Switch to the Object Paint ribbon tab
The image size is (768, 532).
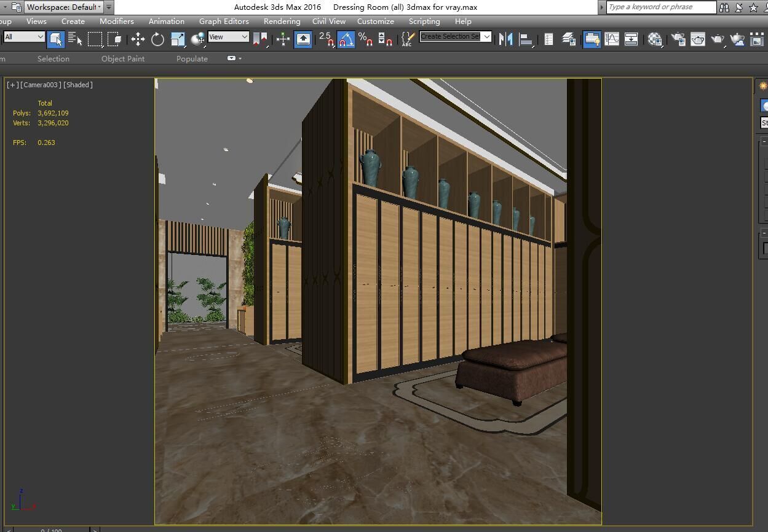click(123, 59)
